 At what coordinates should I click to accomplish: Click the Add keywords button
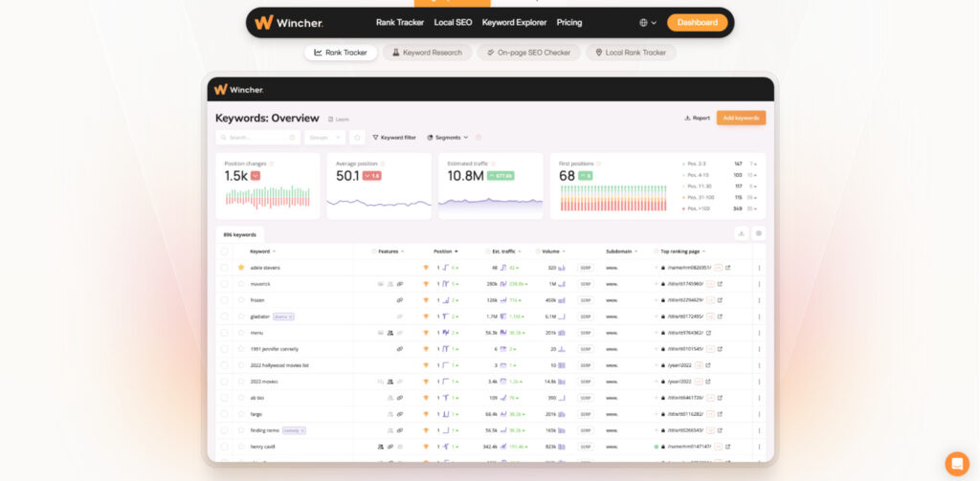coord(741,118)
